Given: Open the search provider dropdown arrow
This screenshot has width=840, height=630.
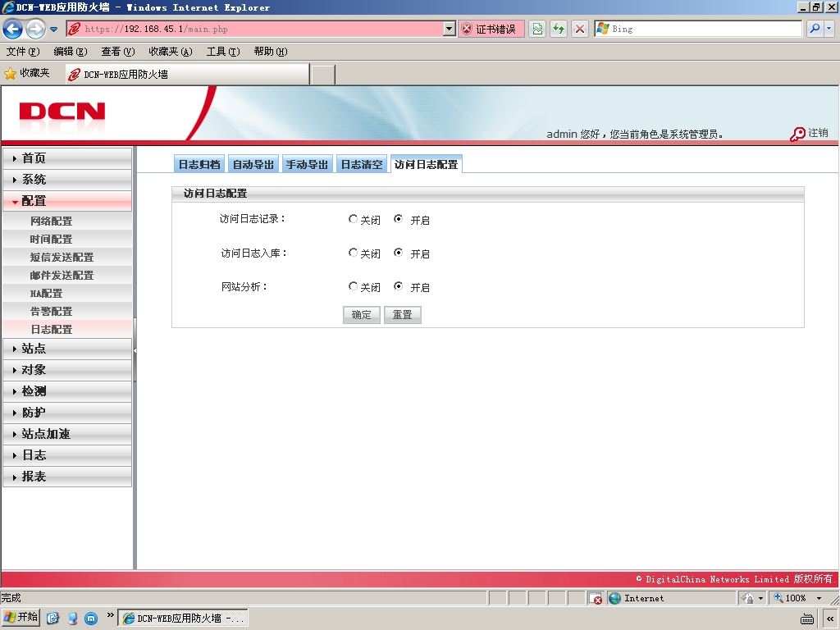Looking at the screenshot, I should pos(829,29).
